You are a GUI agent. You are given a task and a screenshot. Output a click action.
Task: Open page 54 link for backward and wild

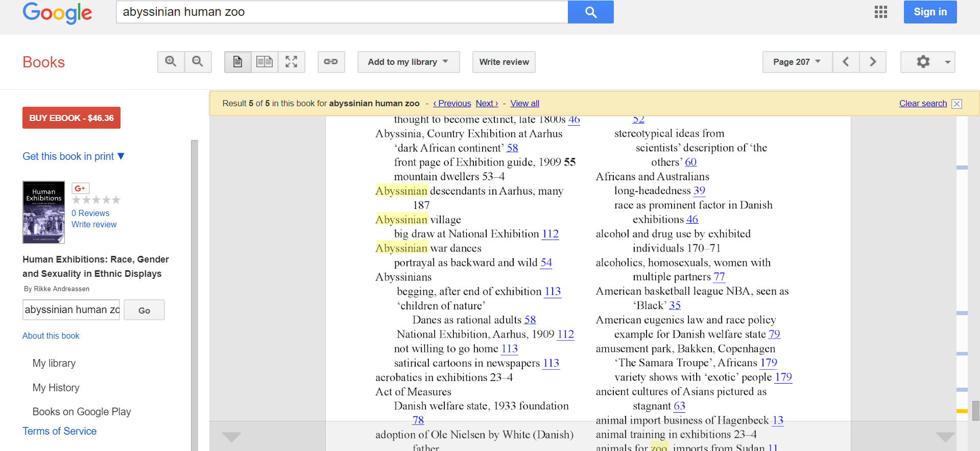546,263
